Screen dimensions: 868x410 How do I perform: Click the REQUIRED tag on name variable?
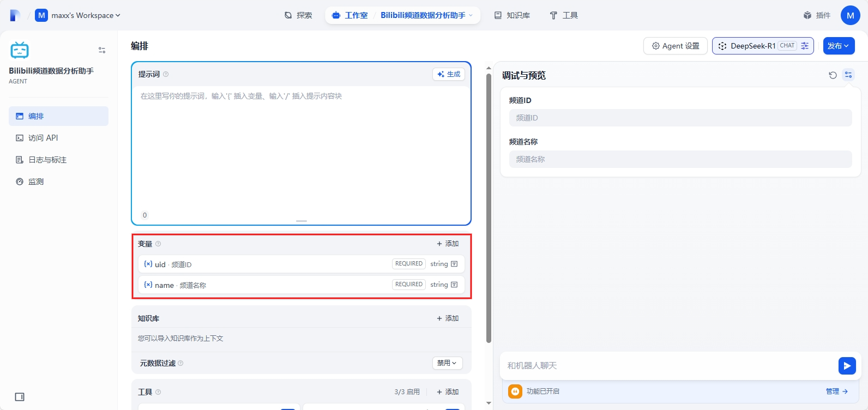click(x=409, y=285)
